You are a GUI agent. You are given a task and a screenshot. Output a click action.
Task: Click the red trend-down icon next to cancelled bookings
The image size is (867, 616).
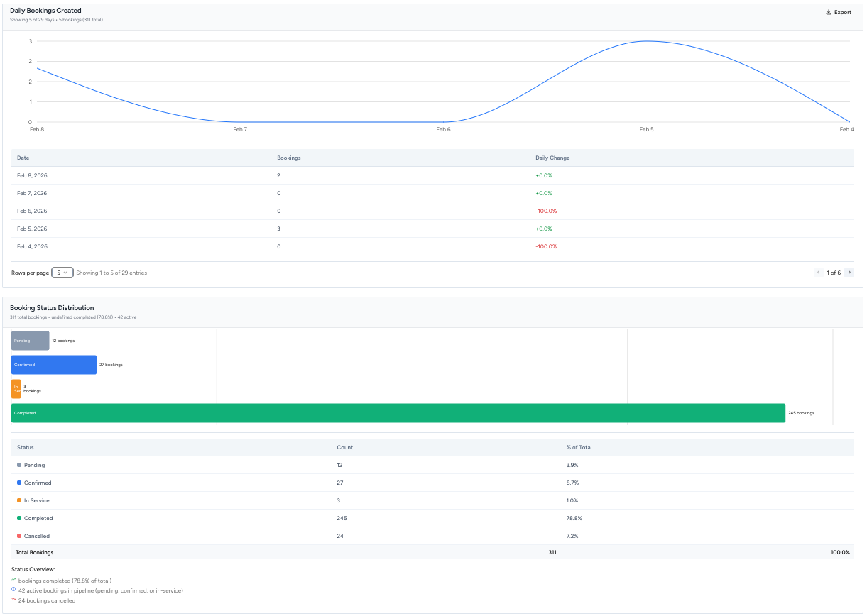[x=13, y=599]
